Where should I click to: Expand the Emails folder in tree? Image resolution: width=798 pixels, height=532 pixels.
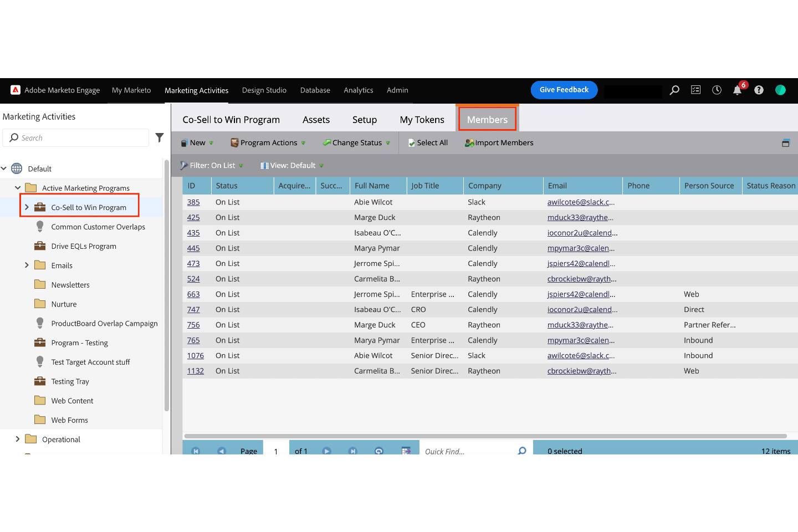click(27, 265)
